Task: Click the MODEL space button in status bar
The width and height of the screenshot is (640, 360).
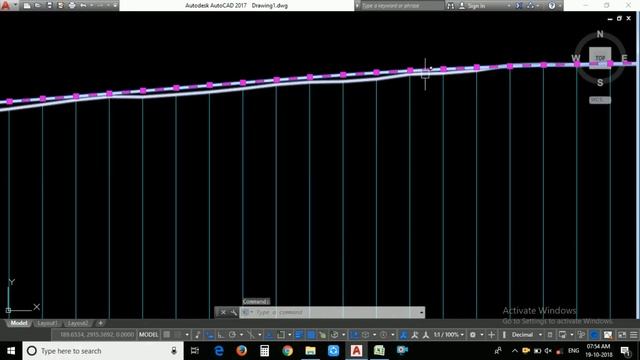Action: [x=149, y=335]
